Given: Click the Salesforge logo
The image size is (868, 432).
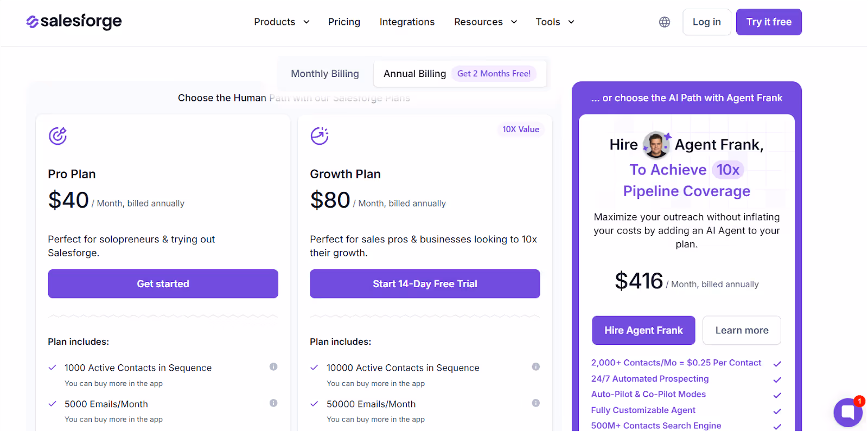Looking at the screenshot, I should (74, 22).
